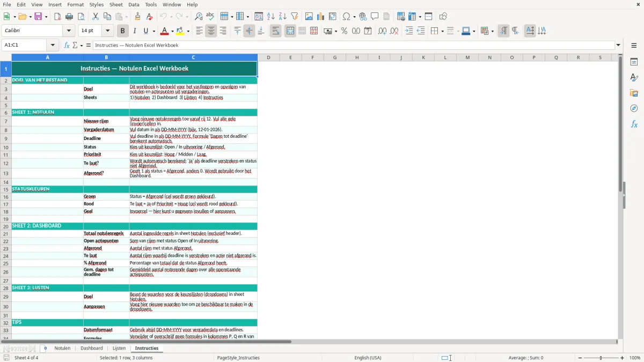
Task: Print the spreadsheet with the printer icon
Action: tap(69, 17)
